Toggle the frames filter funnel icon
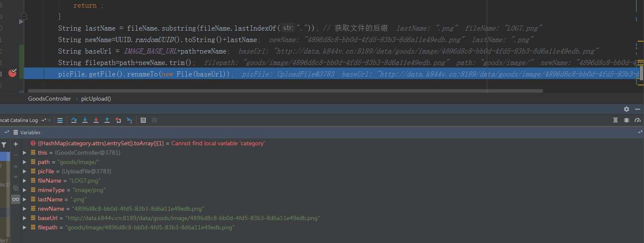644x243 pixels. 4,145
